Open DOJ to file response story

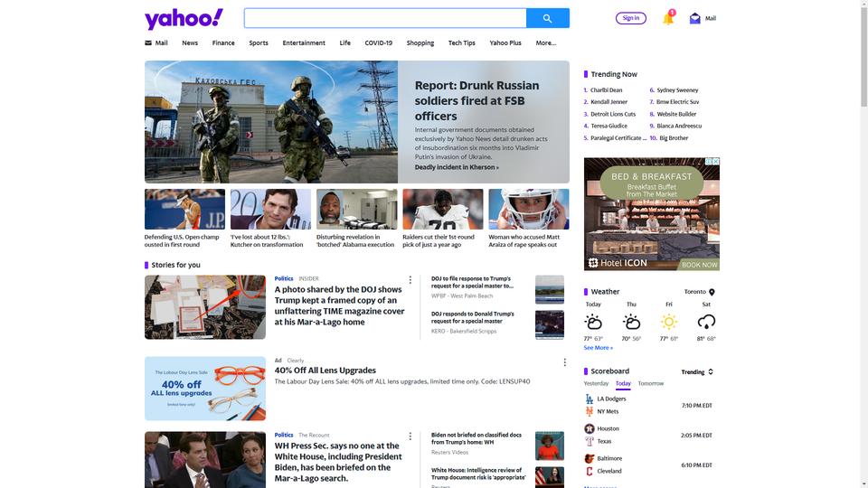472,282
